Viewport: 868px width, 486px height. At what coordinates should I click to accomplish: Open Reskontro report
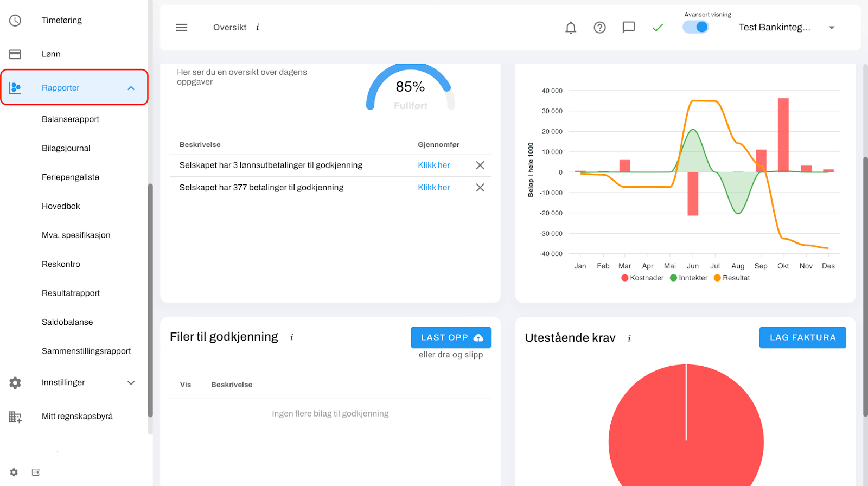tap(61, 264)
